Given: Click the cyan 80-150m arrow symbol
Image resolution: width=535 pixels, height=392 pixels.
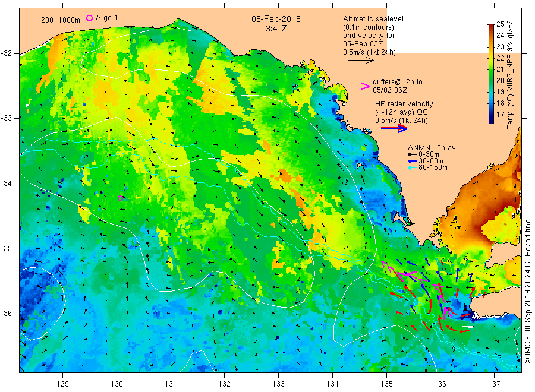Looking at the screenshot, I should (x=412, y=167).
